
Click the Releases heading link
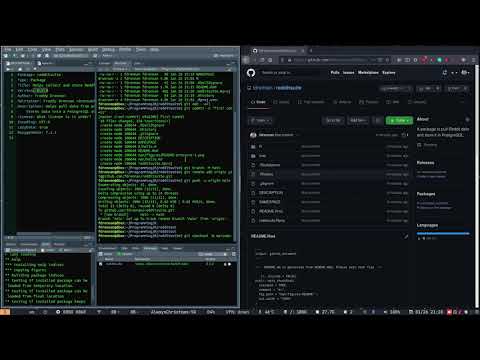[x=425, y=163]
